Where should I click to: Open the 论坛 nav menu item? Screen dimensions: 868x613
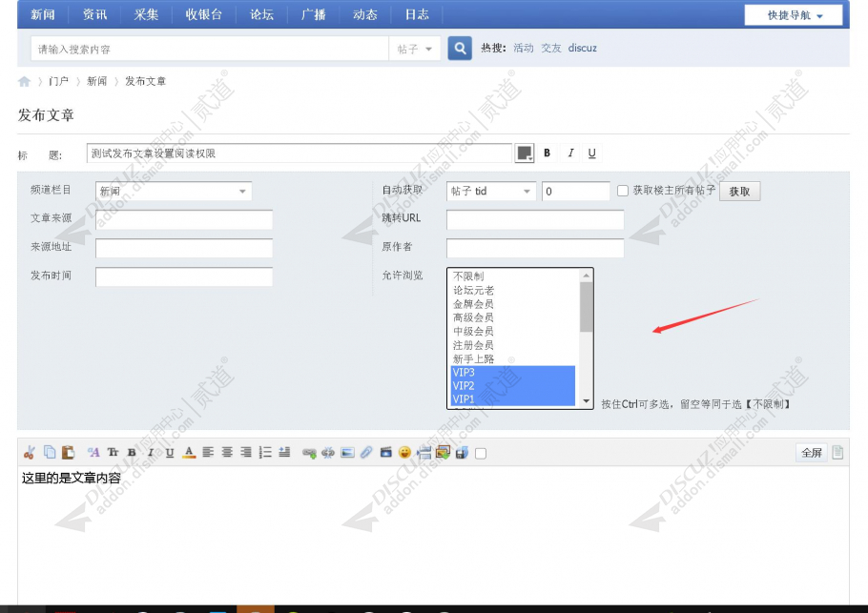[x=261, y=14]
